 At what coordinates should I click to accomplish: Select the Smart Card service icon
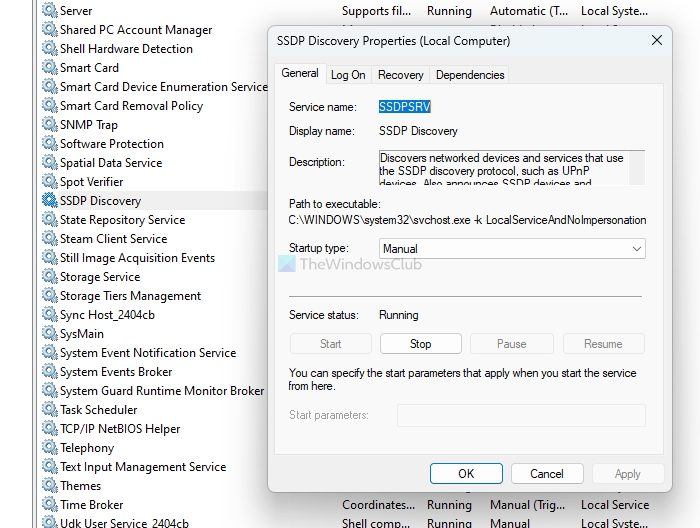49,68
